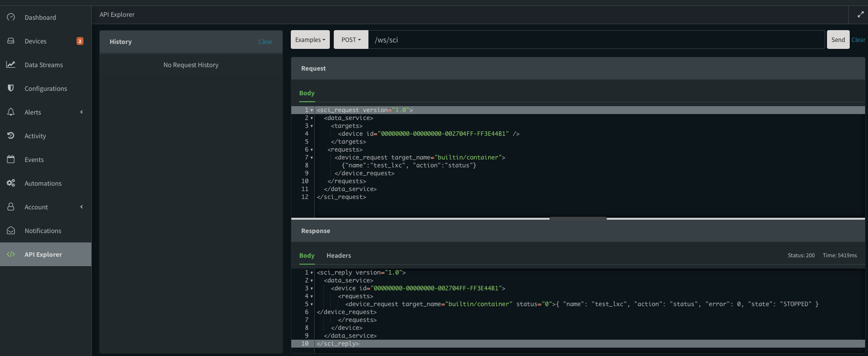868x356 pixels.
Task: Collapse response line 3 device fold arrow
Action: click(x=312, y=288)
